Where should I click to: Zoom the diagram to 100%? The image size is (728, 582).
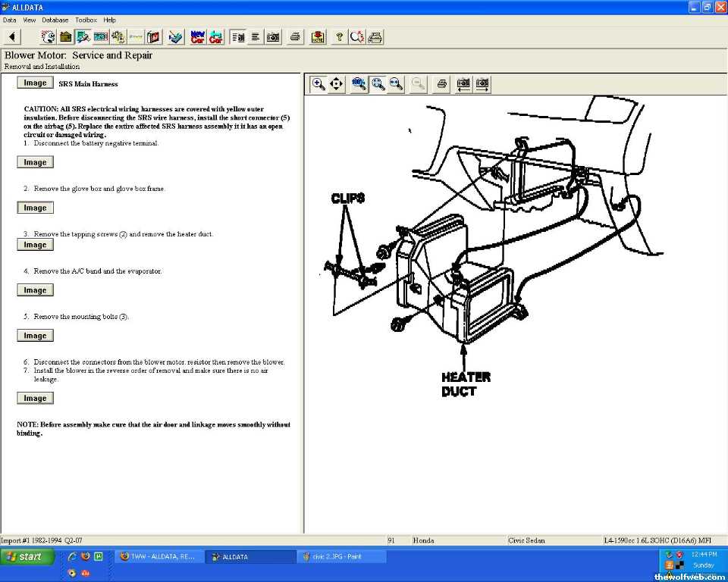click(x=359, y=84)
